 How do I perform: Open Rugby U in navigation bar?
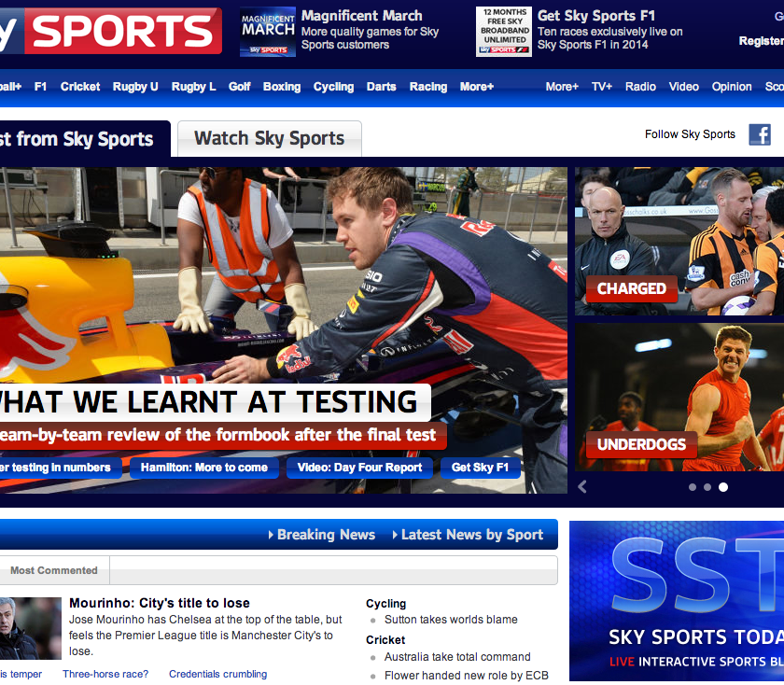pyautogui.click(x=135, y=87)
